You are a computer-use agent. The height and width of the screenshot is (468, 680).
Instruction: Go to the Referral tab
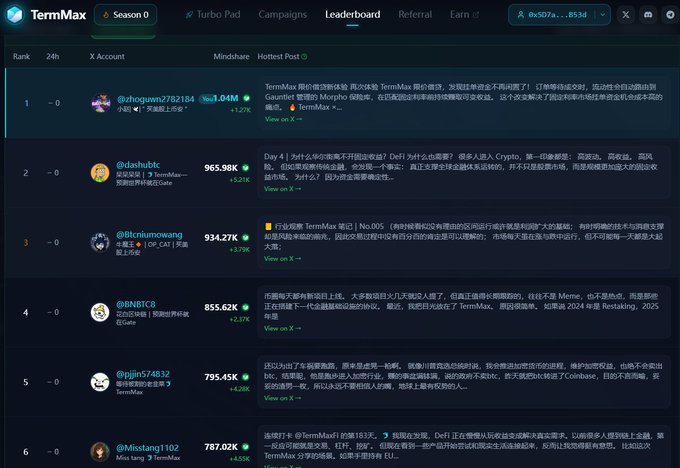pos(415,14)
